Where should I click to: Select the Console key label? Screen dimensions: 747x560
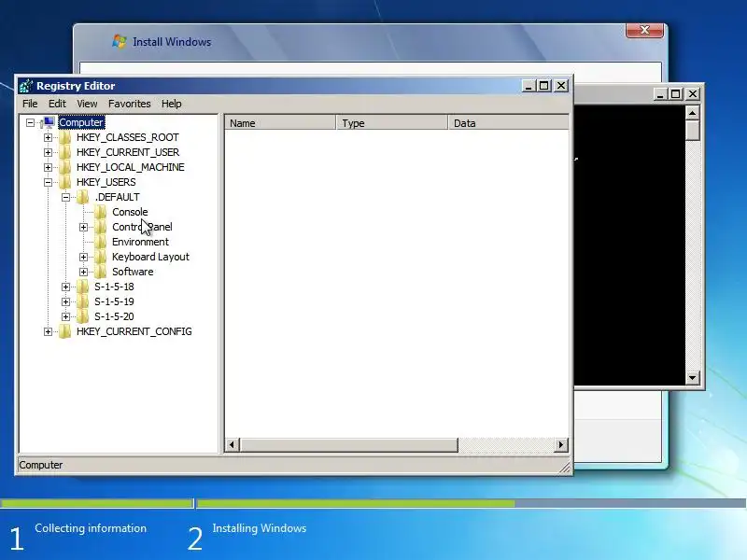pyautogui.click(x=130, y=212)
